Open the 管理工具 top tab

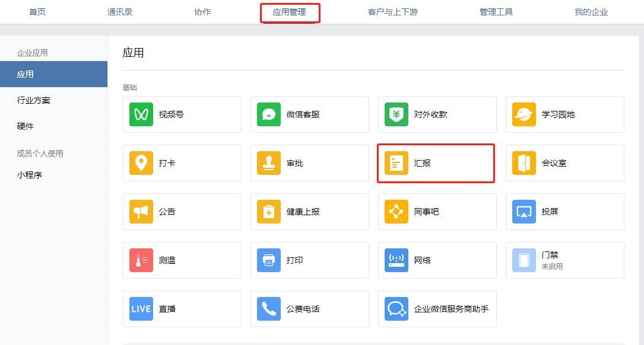point(496,12)
